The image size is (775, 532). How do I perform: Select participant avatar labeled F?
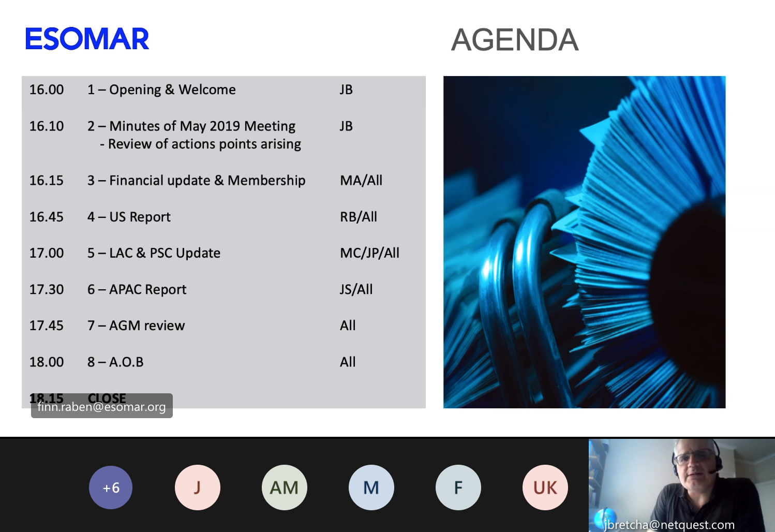(x=458, y=487)
